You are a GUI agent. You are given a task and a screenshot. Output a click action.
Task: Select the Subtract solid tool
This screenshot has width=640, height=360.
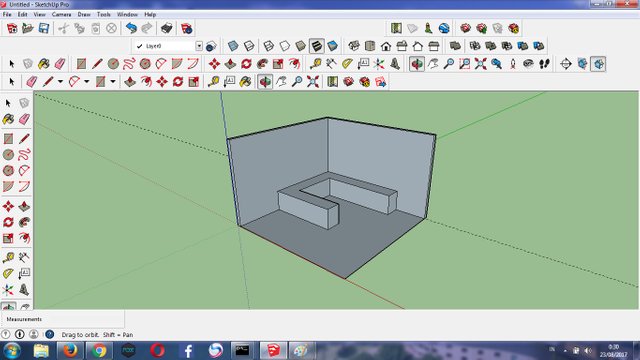click(x=507, y=46)
